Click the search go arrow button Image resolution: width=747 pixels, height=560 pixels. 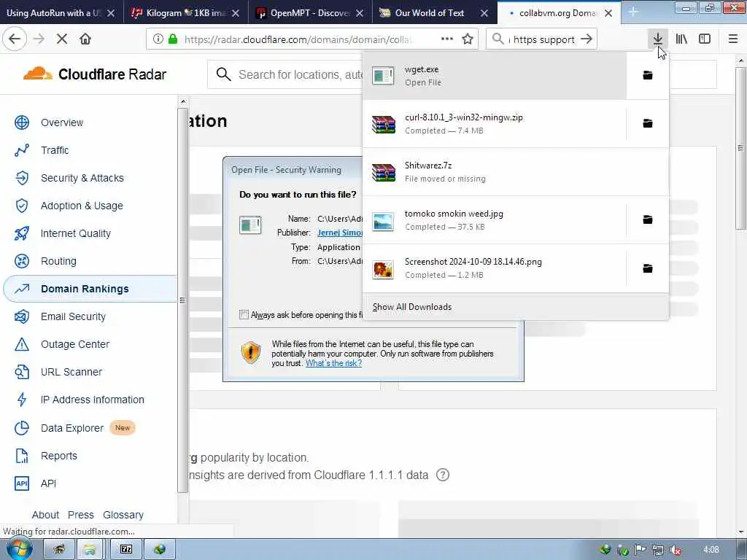pyautogui.click(x=587, y=39)
